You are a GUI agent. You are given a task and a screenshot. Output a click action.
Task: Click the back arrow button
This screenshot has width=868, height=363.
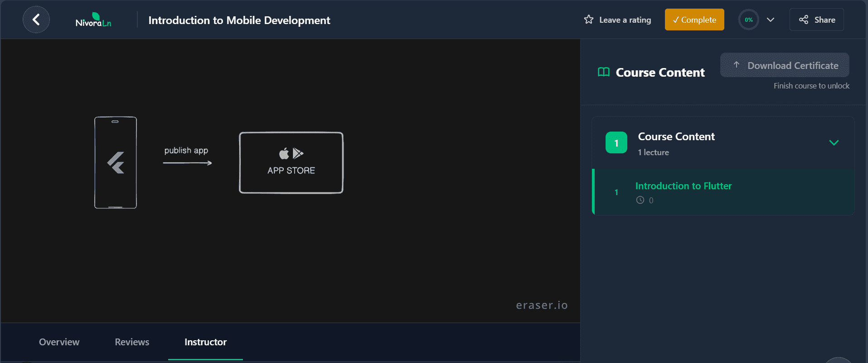(x=36, y=20)
